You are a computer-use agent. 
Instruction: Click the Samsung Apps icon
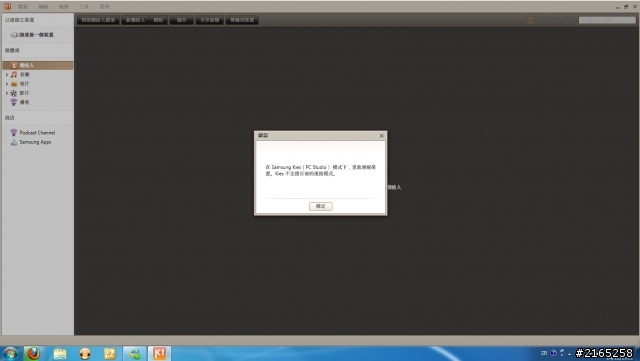(x=13, y=142)
